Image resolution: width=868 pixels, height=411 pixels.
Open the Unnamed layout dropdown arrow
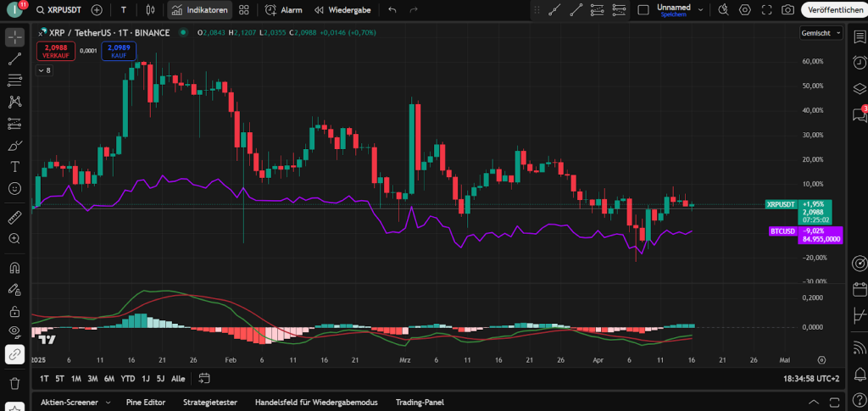[700, 10]
